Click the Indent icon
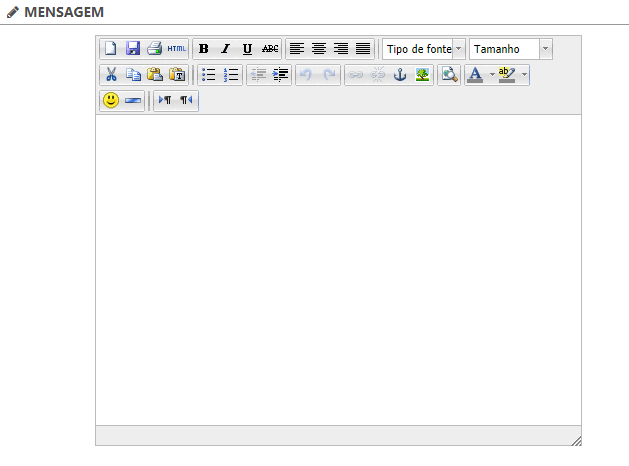 [x=280, y=75]
